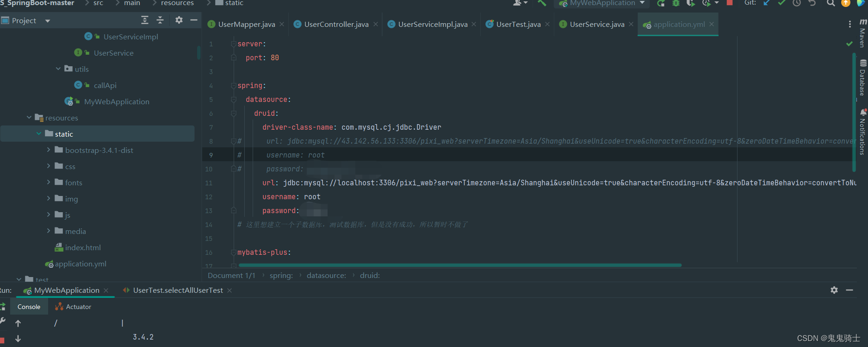Screen dimensions: 868x347
Task: Click the druid: breadcrumb
Action: point(370,275)
